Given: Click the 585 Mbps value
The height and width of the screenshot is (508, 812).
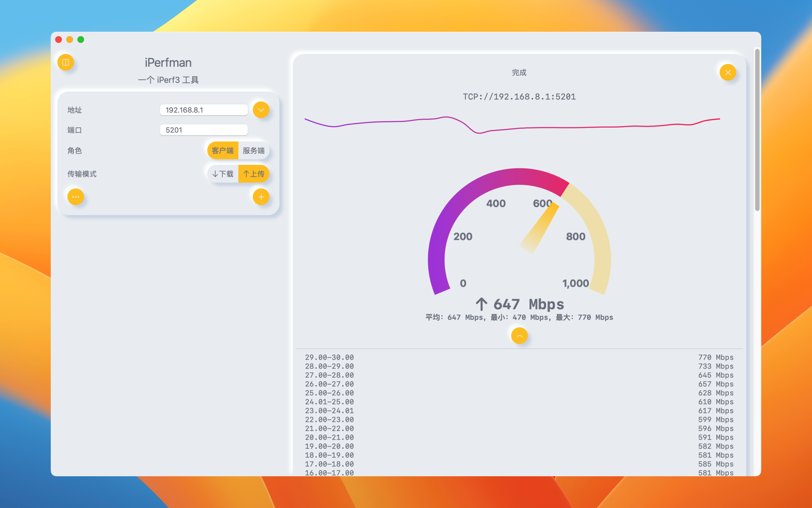Looking at the screenshot, I should coord(716,464).
